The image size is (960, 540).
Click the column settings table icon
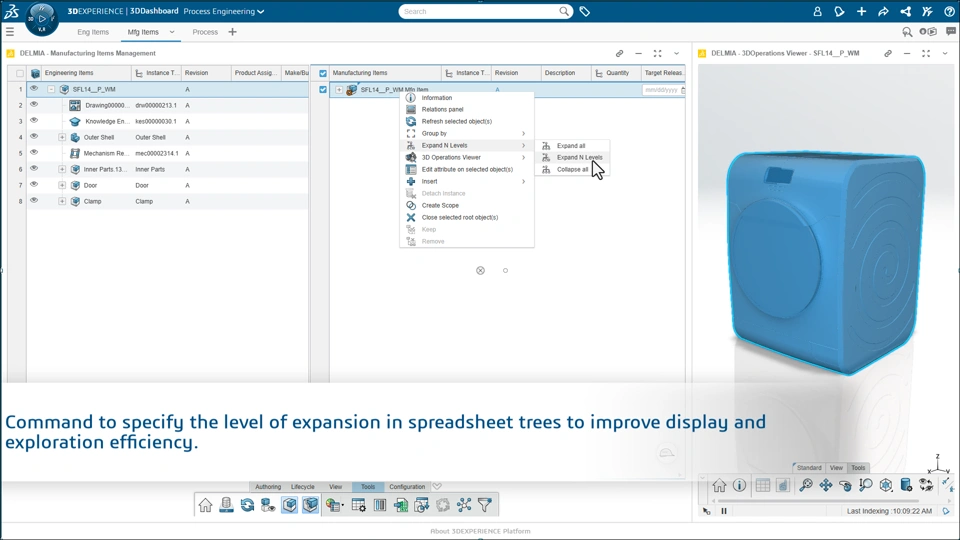(x=359, y=505)
